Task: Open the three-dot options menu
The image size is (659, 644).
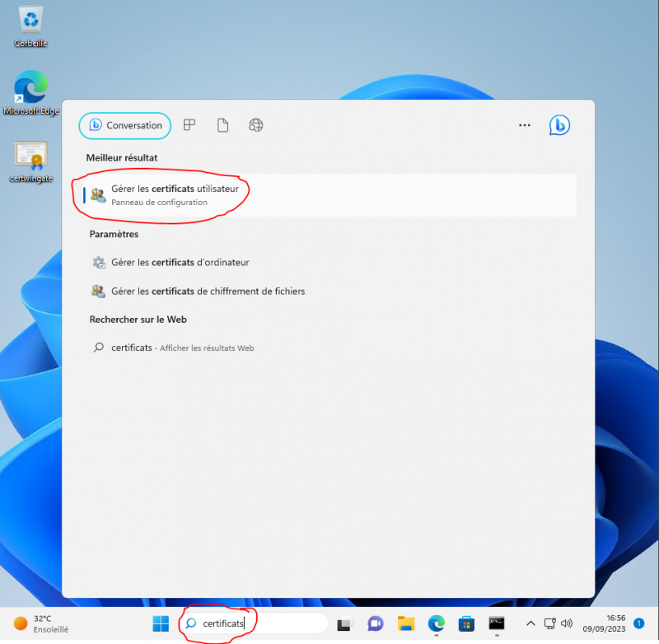Action: point(525,125)
